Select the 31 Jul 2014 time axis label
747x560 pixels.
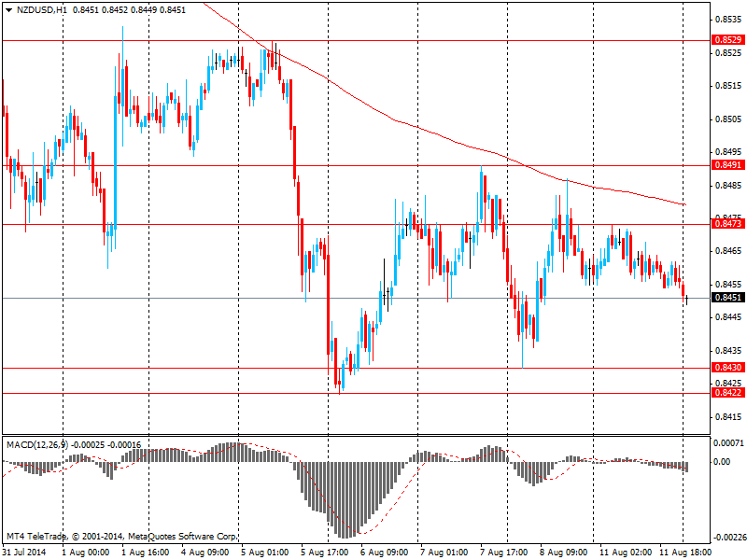click(25, 553)
